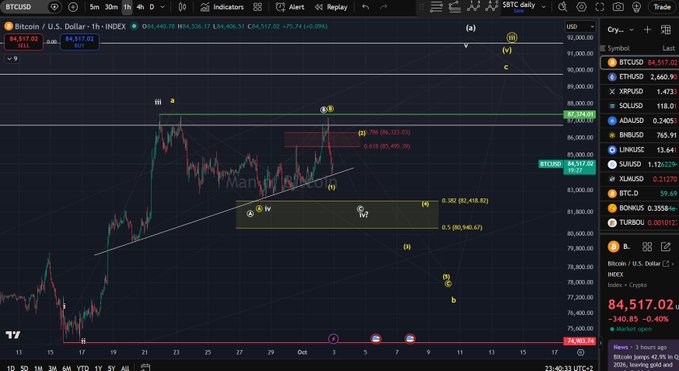Create an Alert
Screen dimensions: 679x371
(290, 7)
